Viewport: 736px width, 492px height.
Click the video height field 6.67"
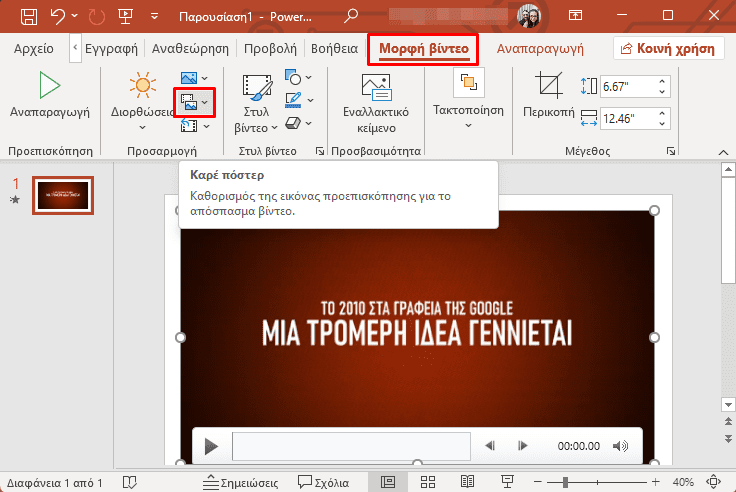[x=628, y=86]
